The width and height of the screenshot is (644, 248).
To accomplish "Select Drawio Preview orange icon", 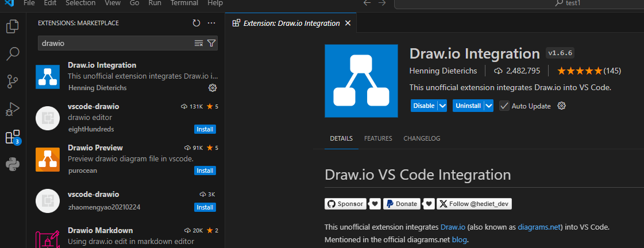I will pos(48,160).
